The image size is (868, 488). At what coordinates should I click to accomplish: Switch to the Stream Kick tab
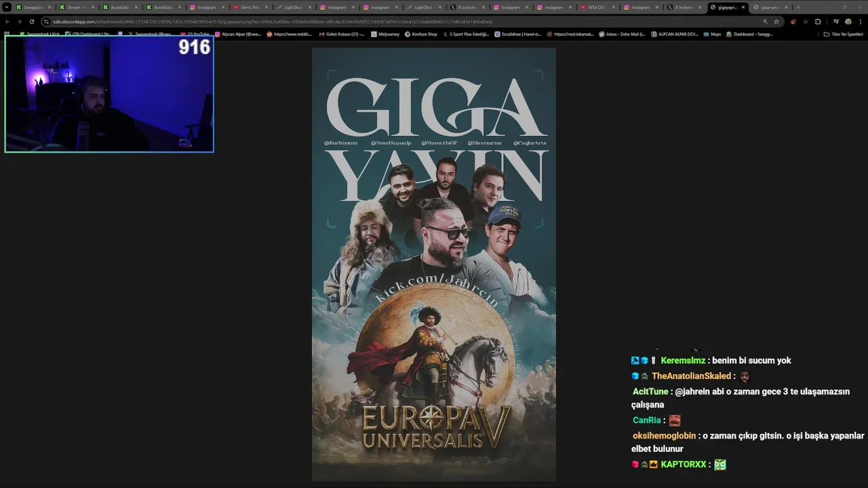click(x=77, y=7)
